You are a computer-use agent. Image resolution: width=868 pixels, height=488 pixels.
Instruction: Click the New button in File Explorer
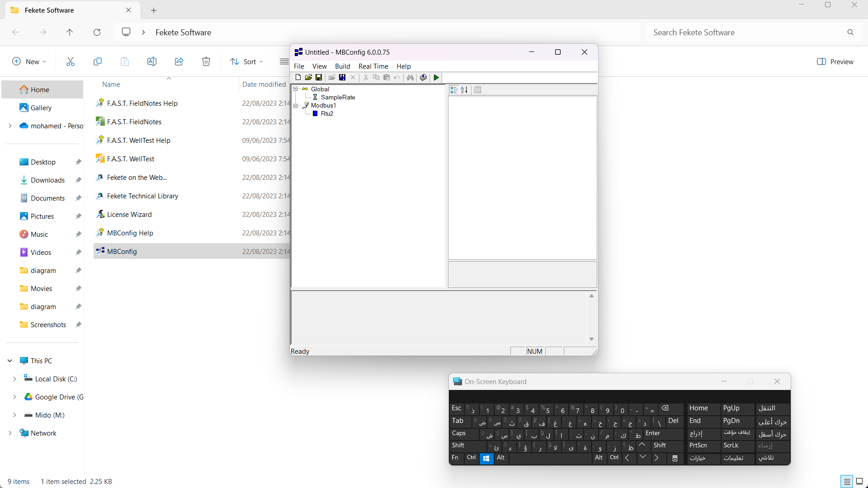(29, 61)
